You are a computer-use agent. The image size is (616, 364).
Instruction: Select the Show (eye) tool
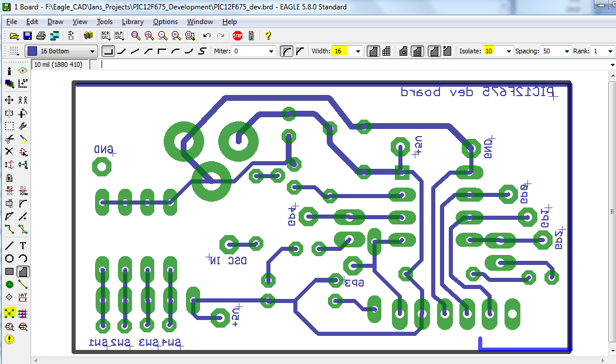(23, 71)
